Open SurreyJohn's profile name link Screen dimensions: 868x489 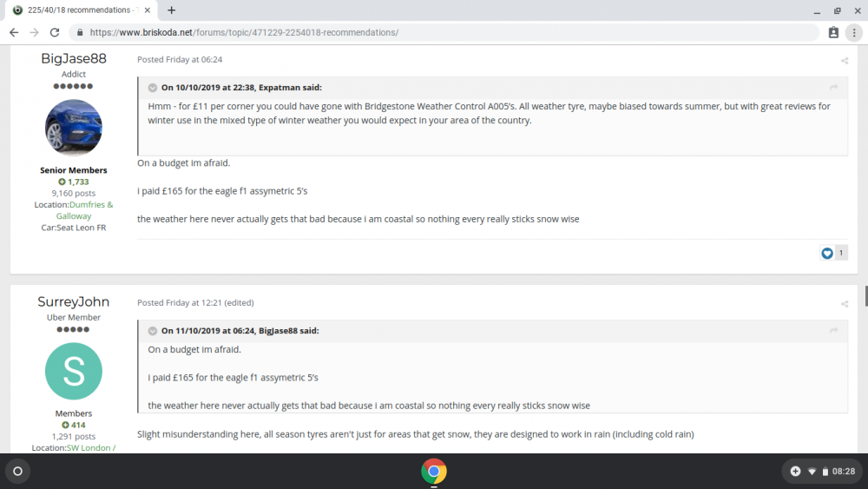click(74, 301)
